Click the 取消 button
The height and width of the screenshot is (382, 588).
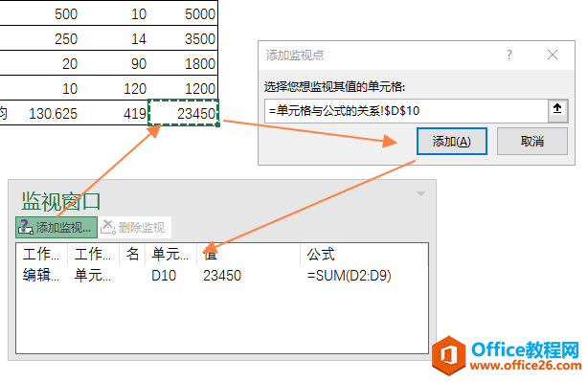click(x=532, y=142)
